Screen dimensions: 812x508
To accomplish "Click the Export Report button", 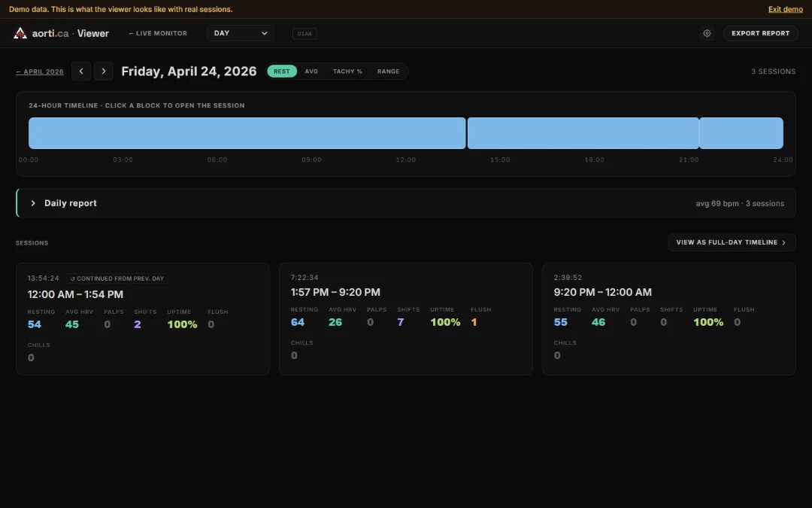I will coord(760,33).
